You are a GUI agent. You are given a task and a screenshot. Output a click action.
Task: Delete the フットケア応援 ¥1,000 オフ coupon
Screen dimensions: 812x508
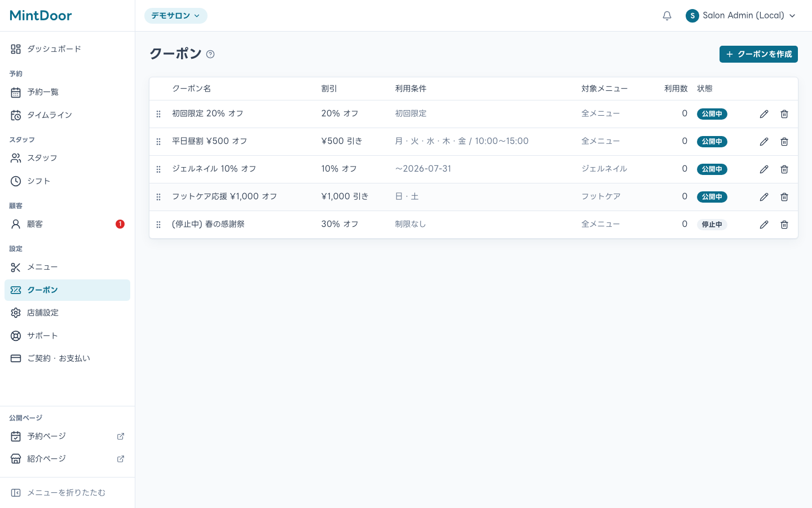tap(784, 197)
